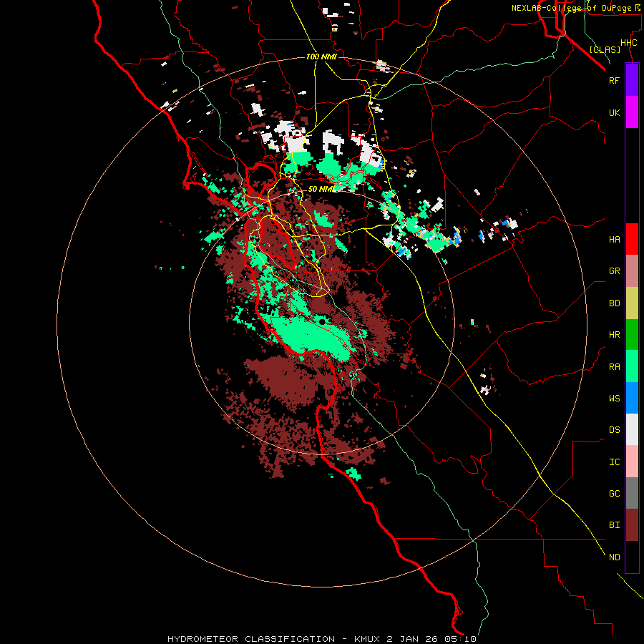Viewport: 644px width, 644px height.
Task: Click the HA legend label
Action: click(614, 239)
